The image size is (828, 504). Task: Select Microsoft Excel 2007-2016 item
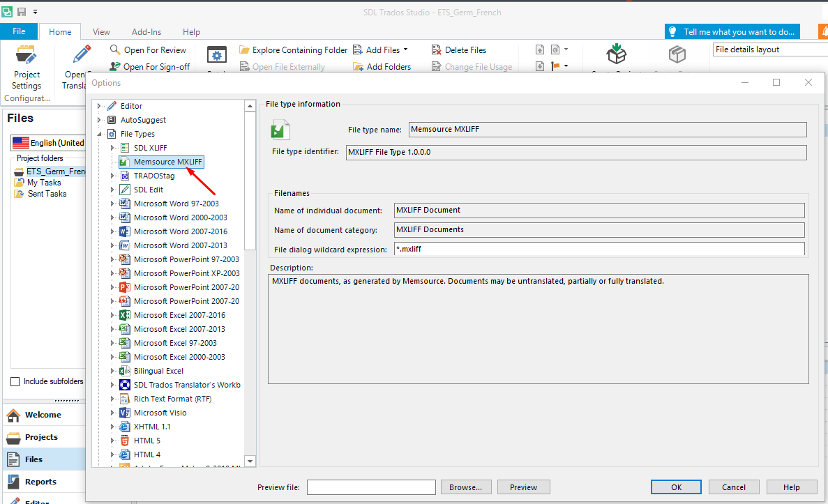click(x=179, y=315)
